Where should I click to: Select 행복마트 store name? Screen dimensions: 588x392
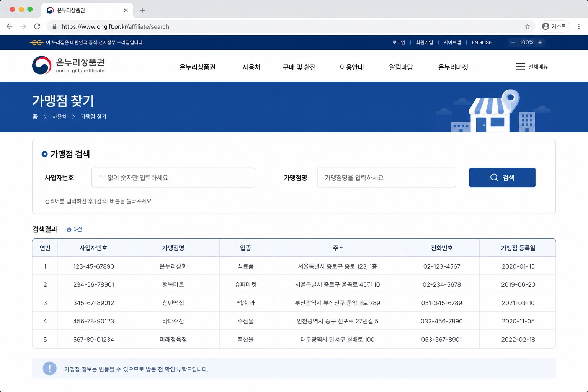173,284
